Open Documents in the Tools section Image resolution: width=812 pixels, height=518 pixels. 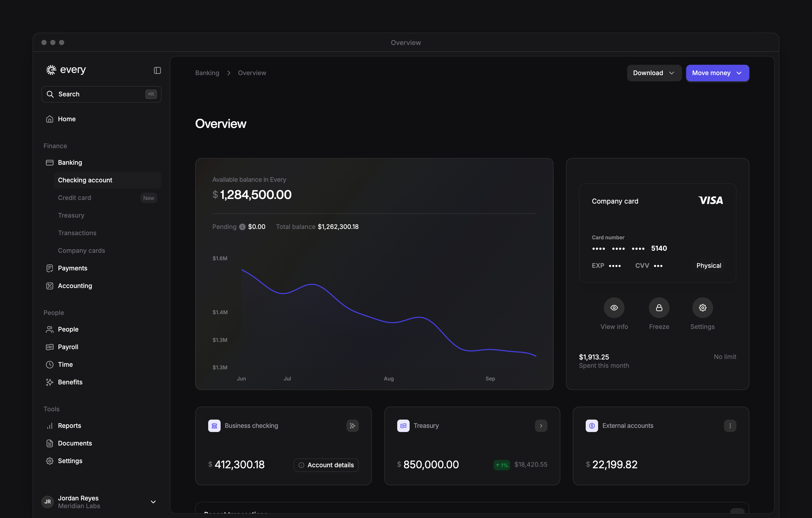tap(101, 443)
